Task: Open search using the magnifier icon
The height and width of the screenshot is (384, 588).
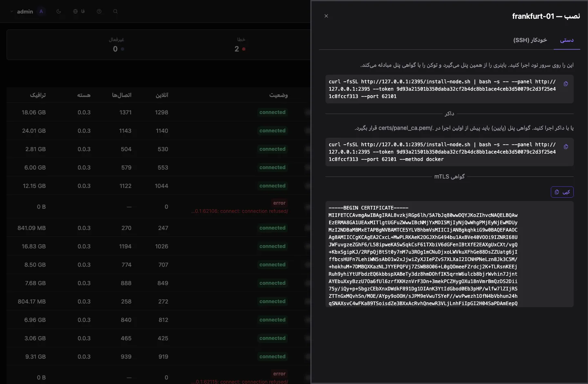Action: pyautogui.click(x=116, y=11)
